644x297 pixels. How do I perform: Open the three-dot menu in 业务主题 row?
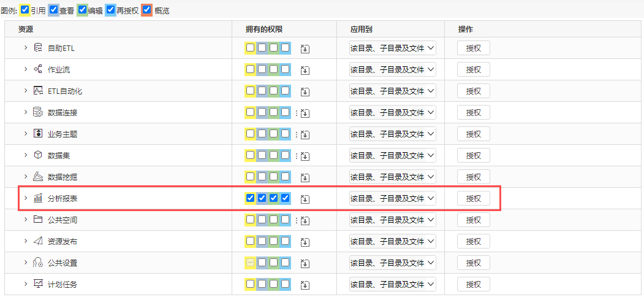point(296,134)
